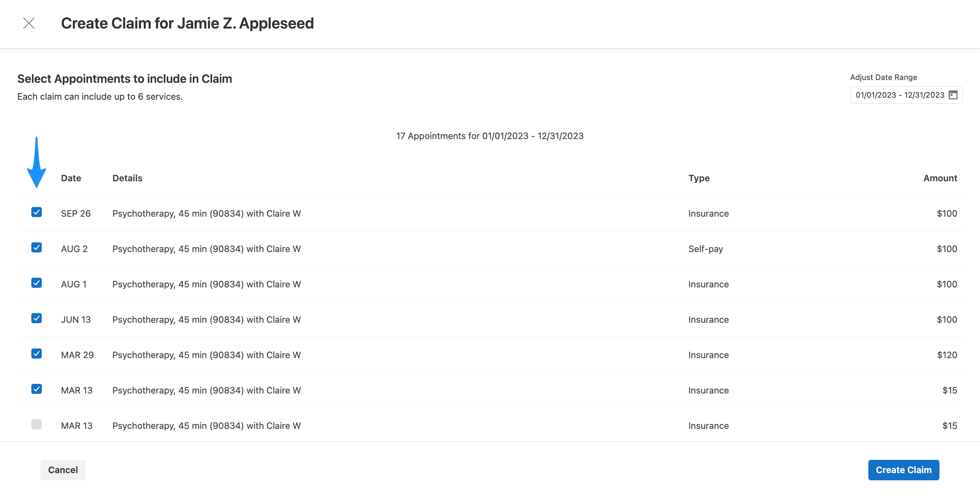Click the Insurance type in JUN 13 row

708,320
